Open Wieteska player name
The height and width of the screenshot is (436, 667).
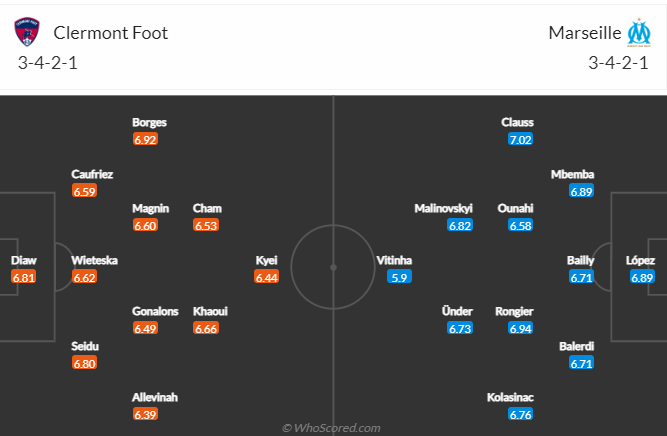[x=94, y=260]
